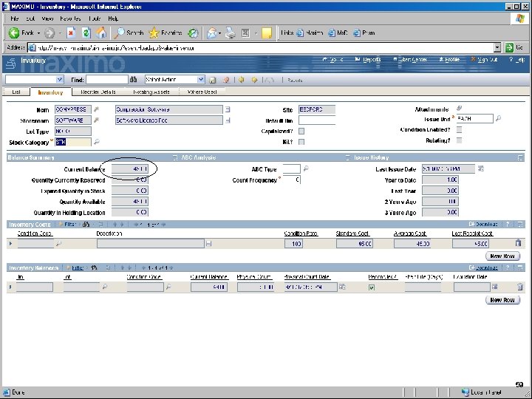
Task: Go to the IE Home page icon
Action: point(101,33)
